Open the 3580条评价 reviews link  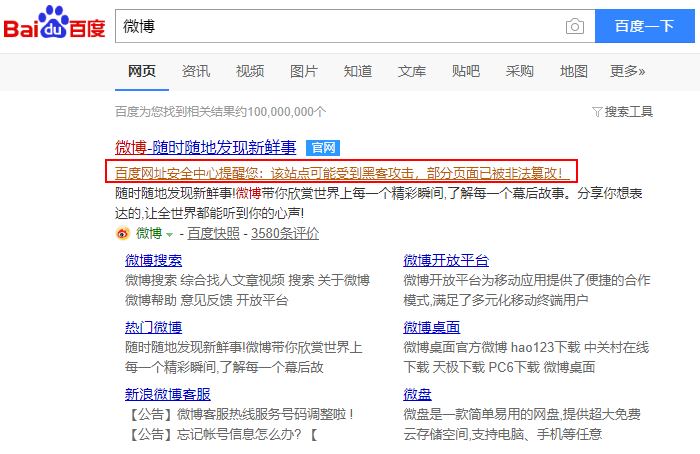tap(285, 233)
